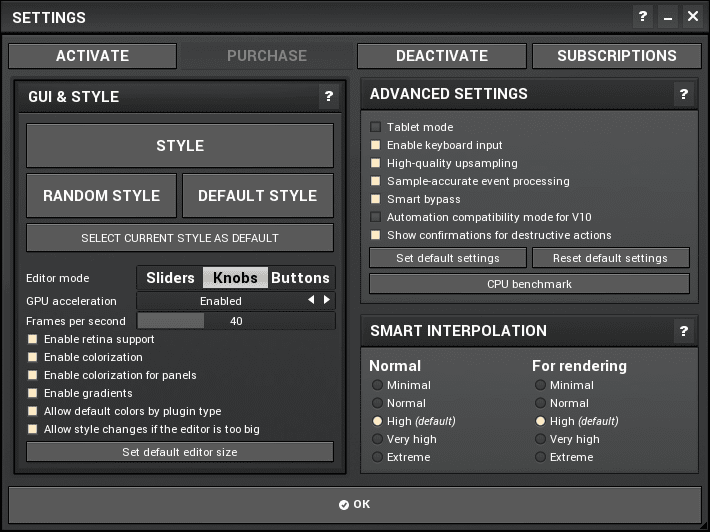
Task: Select Very high under For rendering
Action: pyautogui.click(x=540, y=439)
